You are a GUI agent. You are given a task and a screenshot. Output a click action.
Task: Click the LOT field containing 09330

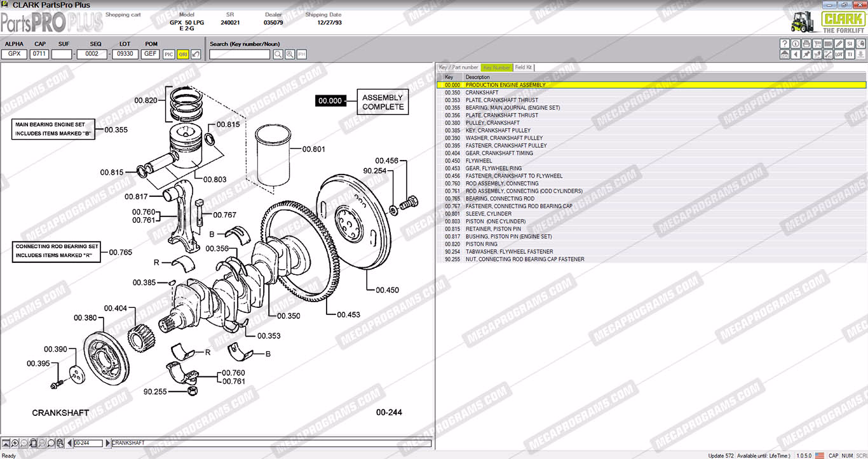click(x=125, y=54)
